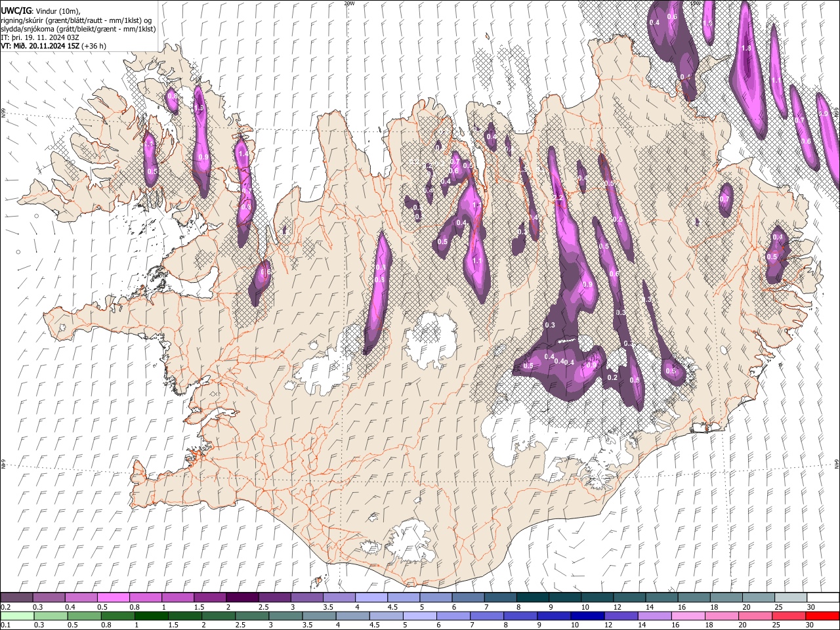Image resolution: width=840 pixels, height=630 pixels.
Task: Click the (+36 h) forecast offset text
Action: 94,46
